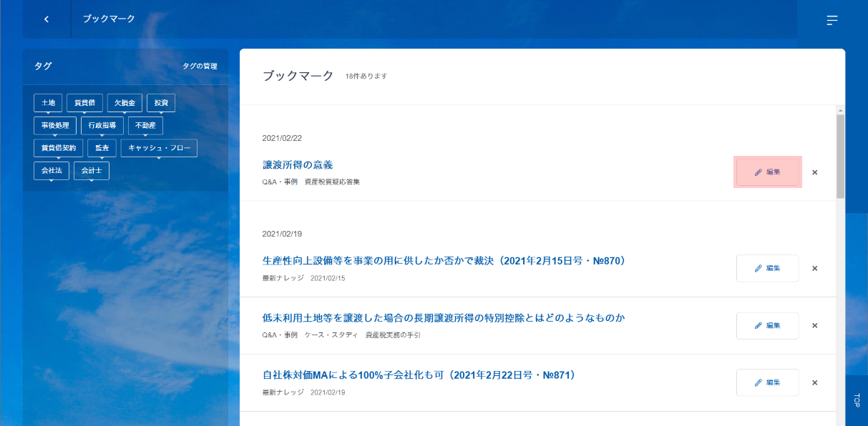This screenshot has height=426, width=868.
Task: Click Q&A・事例 資産税質疑応答集 category text
Action: [x=311, y=182]
